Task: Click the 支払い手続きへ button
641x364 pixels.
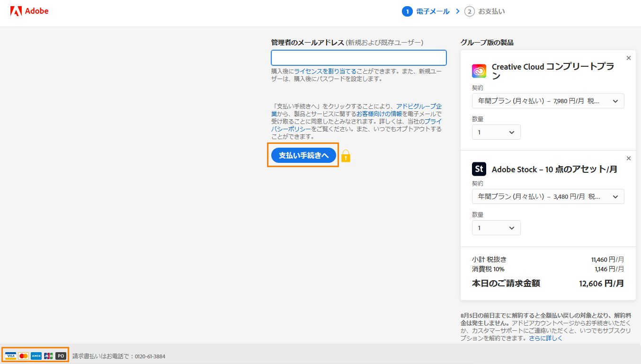Action: (303, 155)
